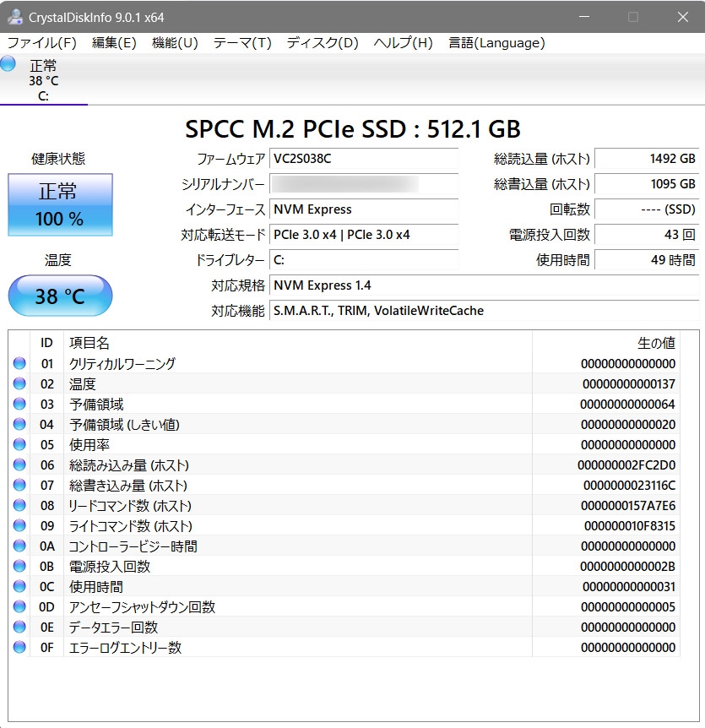The width and height of the screenshot is (705, 728).
Task: Click the status orb for row 03 予備領域
Action: (19, 404)
